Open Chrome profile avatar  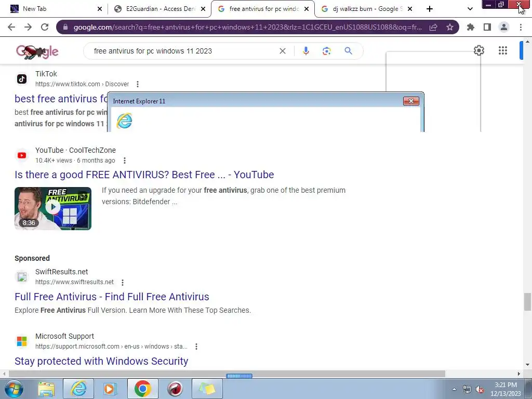(504, 27)
